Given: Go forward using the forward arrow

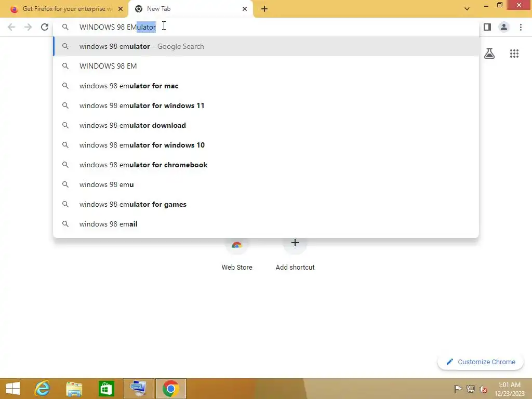Looking at the screenshot, I should [x=28, y=27].
